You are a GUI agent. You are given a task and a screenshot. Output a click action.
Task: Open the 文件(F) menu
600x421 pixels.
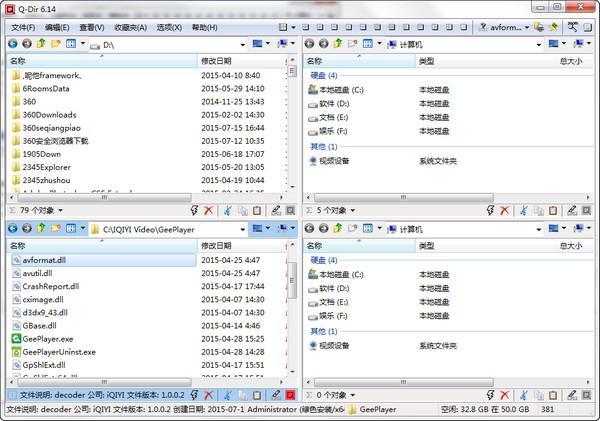pos(23,28)
